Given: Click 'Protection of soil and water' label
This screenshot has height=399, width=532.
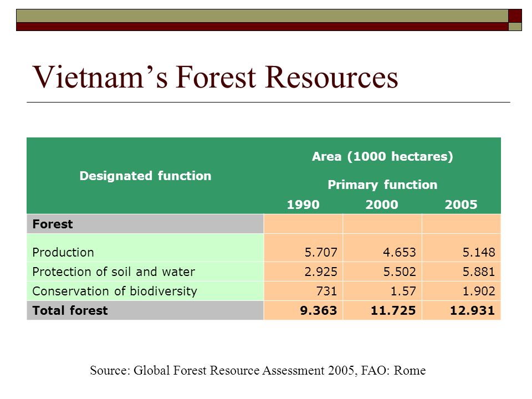Looking at the screenshot, I should 114,272.
